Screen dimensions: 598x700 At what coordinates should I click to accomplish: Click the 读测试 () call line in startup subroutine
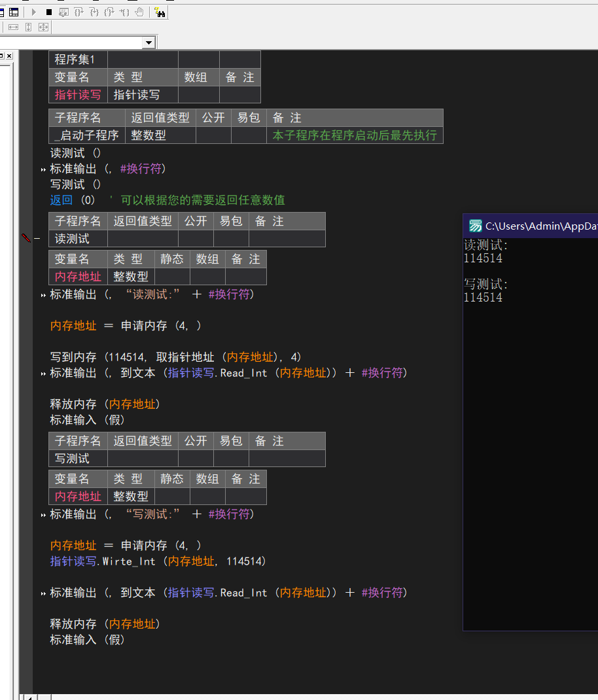coord(75,153)
